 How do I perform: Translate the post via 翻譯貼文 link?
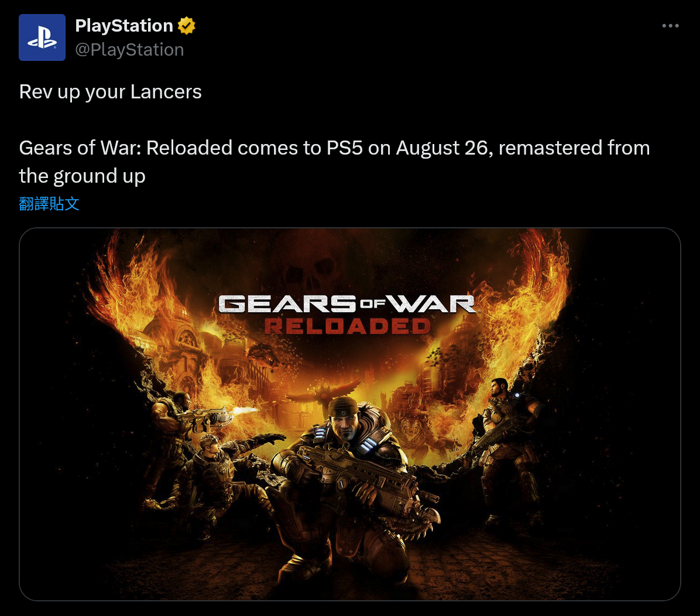click(49, 204)
